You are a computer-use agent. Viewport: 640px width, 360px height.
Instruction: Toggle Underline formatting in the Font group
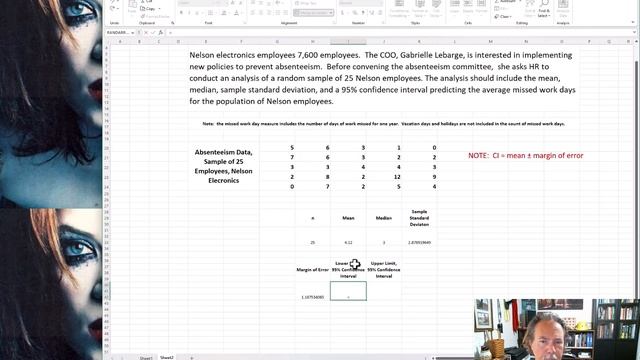pyautogui.click(x=197, y=13)
